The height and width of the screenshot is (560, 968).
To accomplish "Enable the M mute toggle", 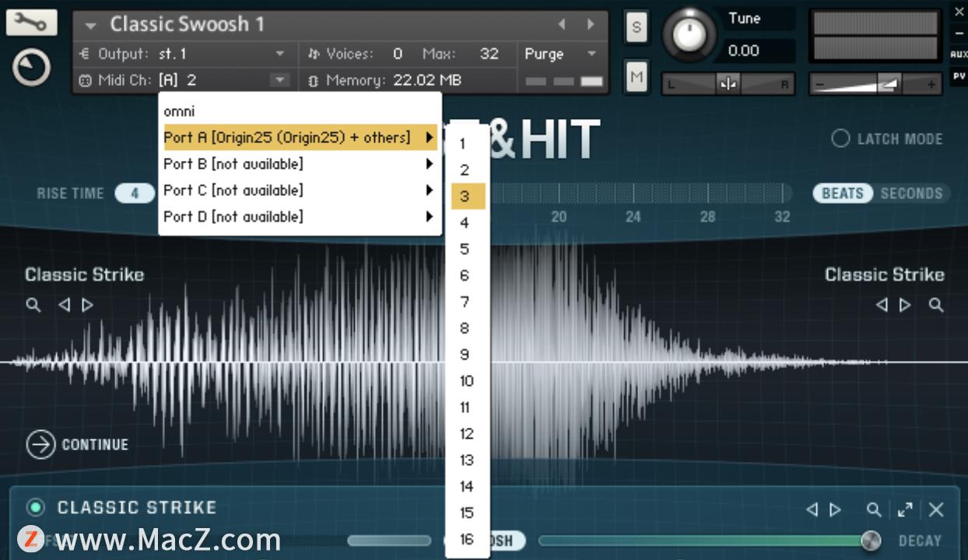I will [636, 77].
